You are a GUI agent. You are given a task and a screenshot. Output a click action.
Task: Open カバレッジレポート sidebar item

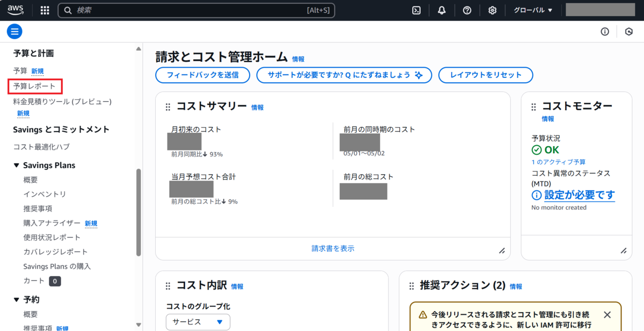tap(55, 252)
